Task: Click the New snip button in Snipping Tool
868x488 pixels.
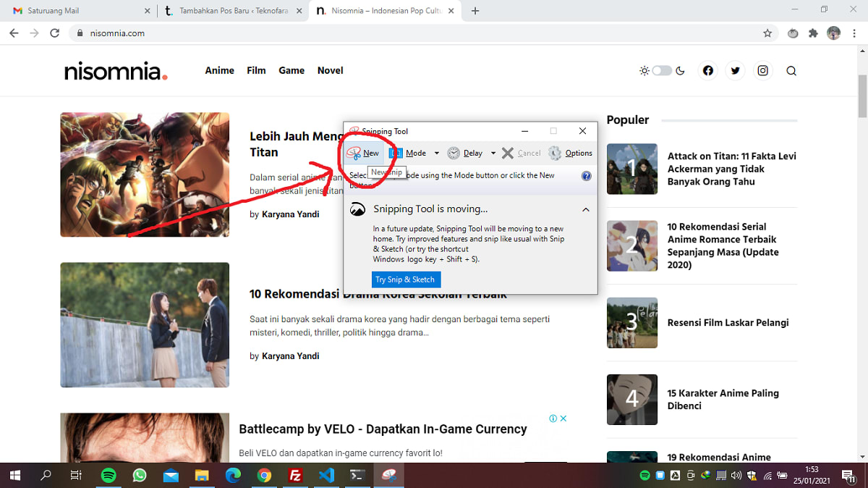Action: coord(363,153)
